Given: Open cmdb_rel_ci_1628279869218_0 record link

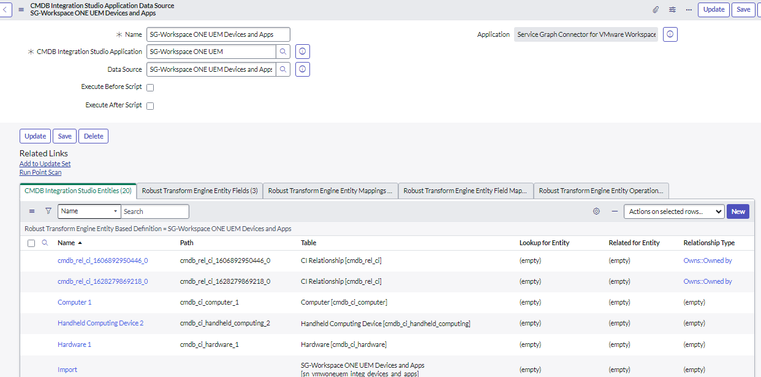Looking at the screenshot, I should click(103, 281).
